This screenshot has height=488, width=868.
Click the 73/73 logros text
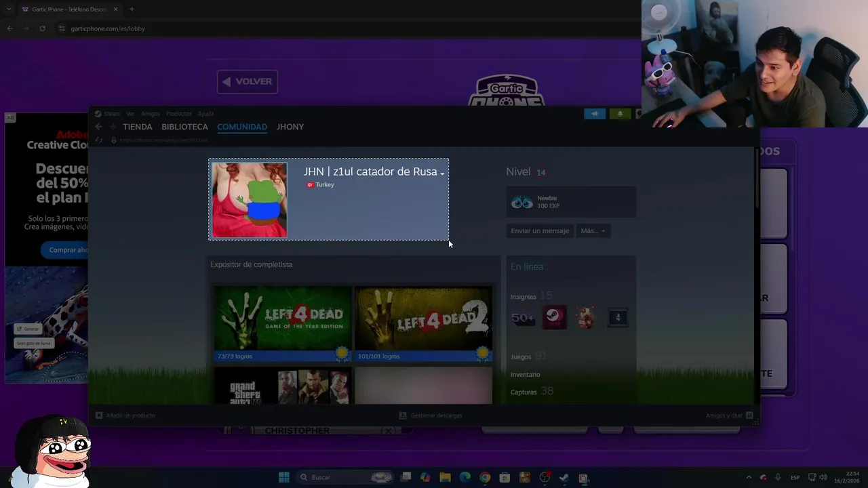click(235, 357)
